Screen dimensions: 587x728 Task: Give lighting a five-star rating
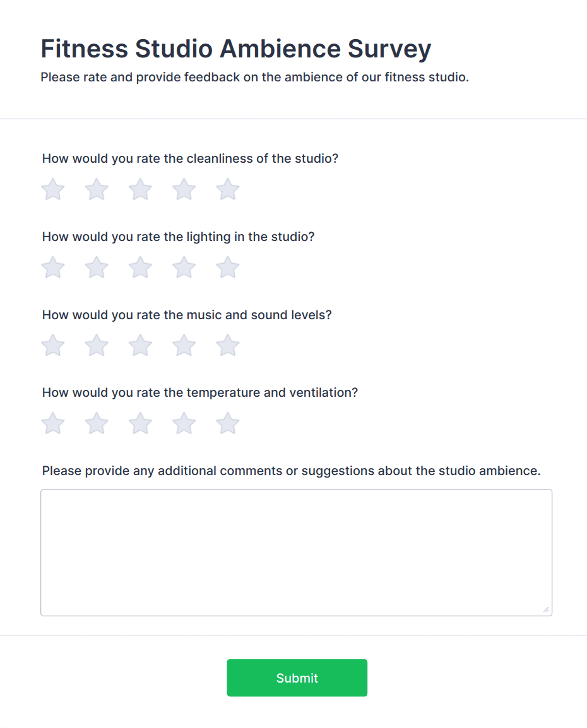(227, 267)
